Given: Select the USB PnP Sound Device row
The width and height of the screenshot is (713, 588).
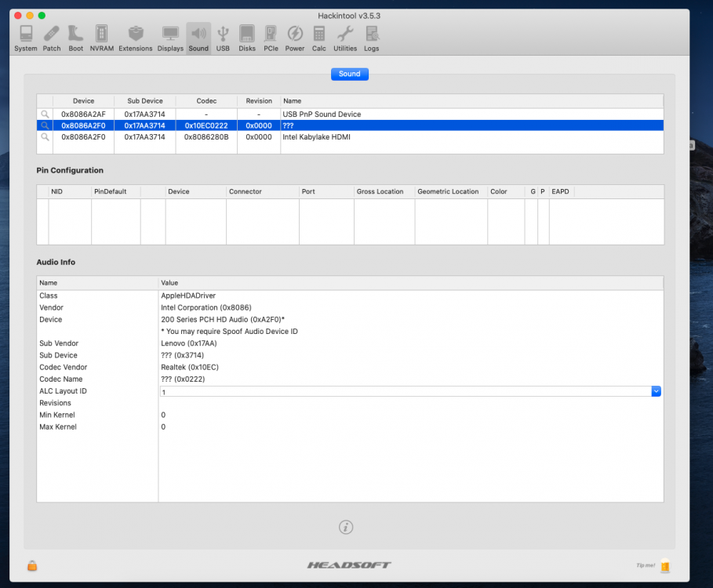Looking at the screenshot, I should (x=350, y=114).
